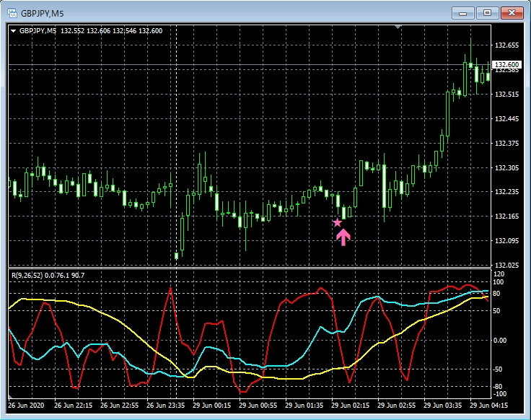
Task: Click the 132.025 price scale label
Action: [x=508, y=265]
